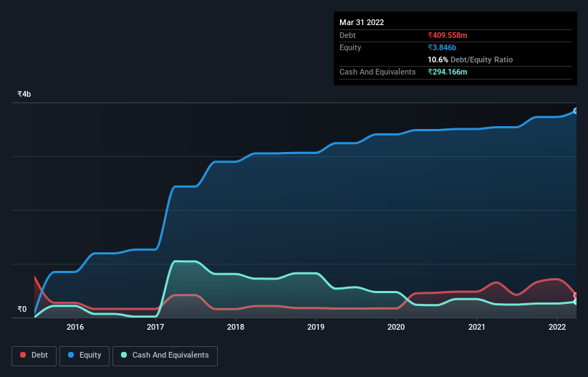Click the 2019 x-axis label
This screenshot has height=377, width=588.
316,327
